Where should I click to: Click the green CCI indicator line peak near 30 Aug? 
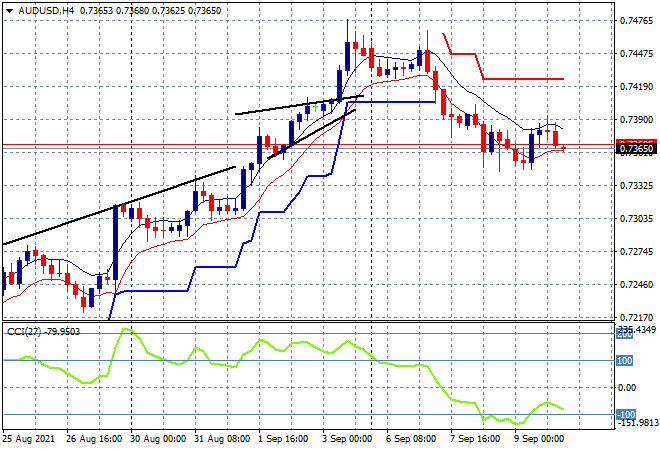pos(126,330)
